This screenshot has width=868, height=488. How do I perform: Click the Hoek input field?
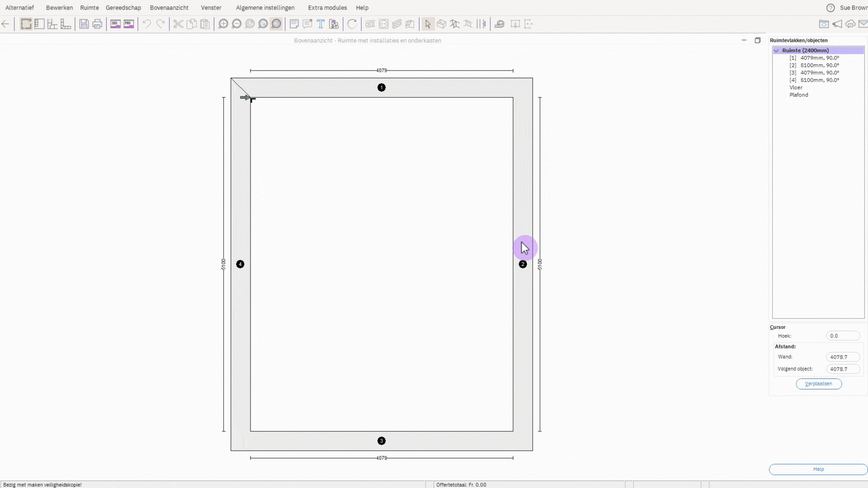click(x=842, y=336)
